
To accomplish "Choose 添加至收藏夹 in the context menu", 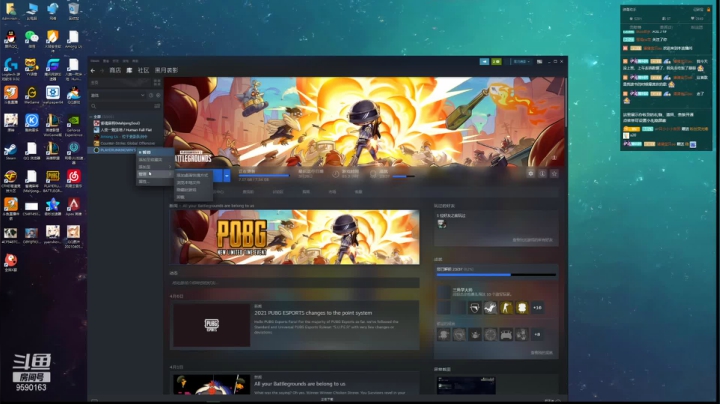I will (155, 159).
